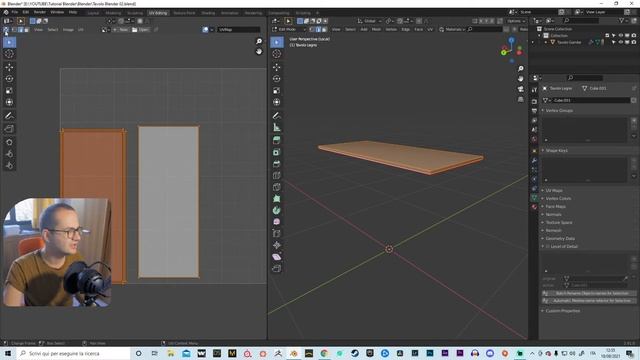
Task: Click the Windows search box
Action: coord(74,353)
